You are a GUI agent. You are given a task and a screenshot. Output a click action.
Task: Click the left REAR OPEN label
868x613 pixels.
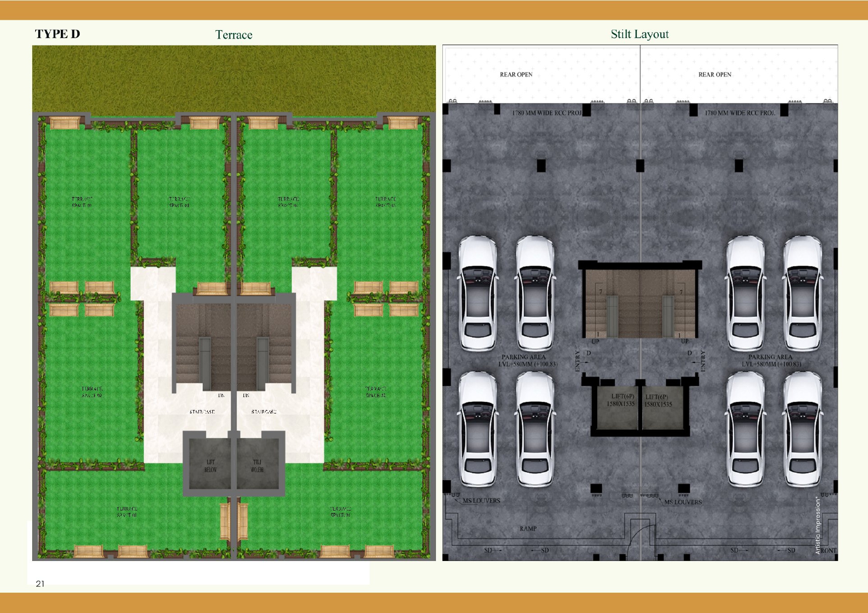[x=516, y=75]
